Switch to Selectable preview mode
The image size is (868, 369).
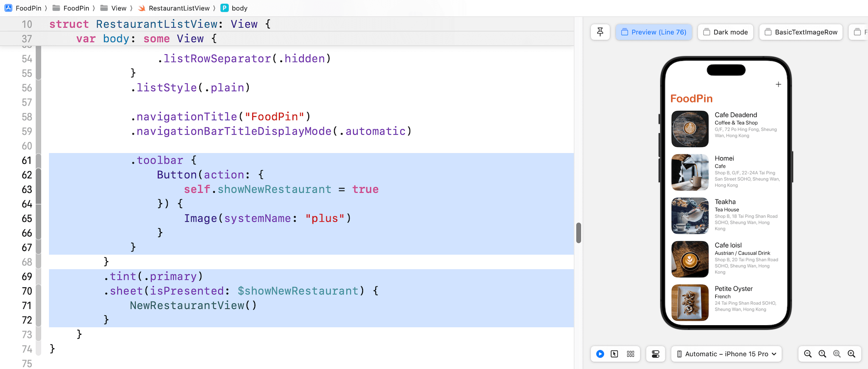(614, 354)
